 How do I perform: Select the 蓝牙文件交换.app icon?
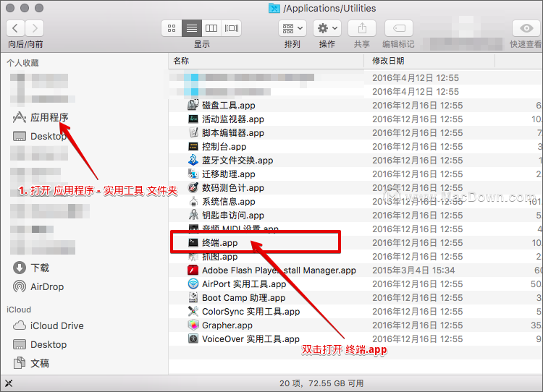point(193,160)
